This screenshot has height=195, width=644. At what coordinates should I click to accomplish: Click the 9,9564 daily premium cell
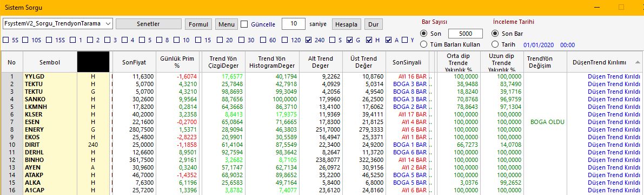[x=177, y=99]
